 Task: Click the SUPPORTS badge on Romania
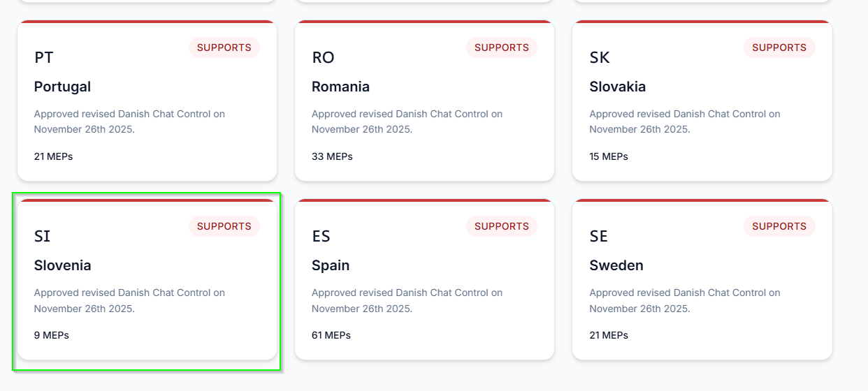[501, 47]
